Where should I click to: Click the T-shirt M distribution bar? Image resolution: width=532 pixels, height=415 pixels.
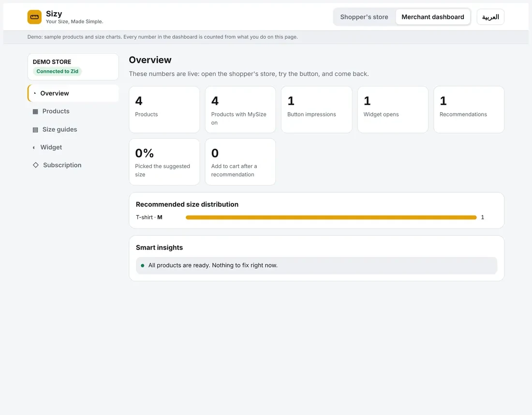click(331, 217)
